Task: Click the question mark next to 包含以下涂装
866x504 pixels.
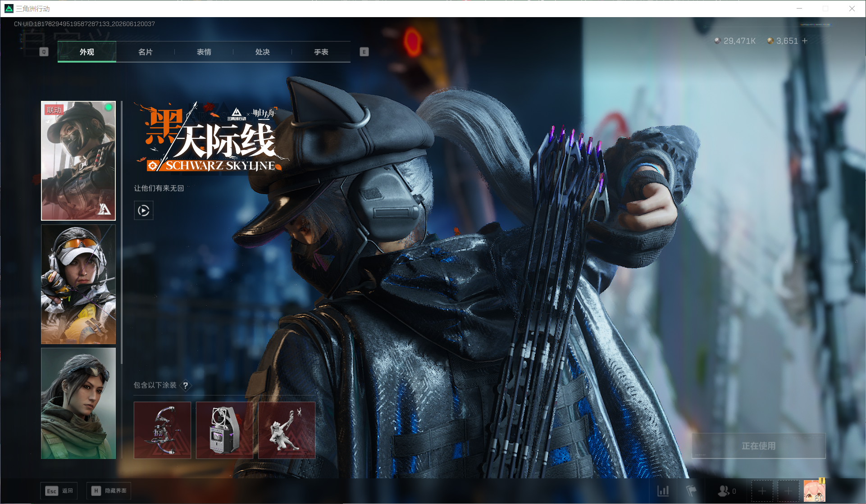Action: click(185, 386)
